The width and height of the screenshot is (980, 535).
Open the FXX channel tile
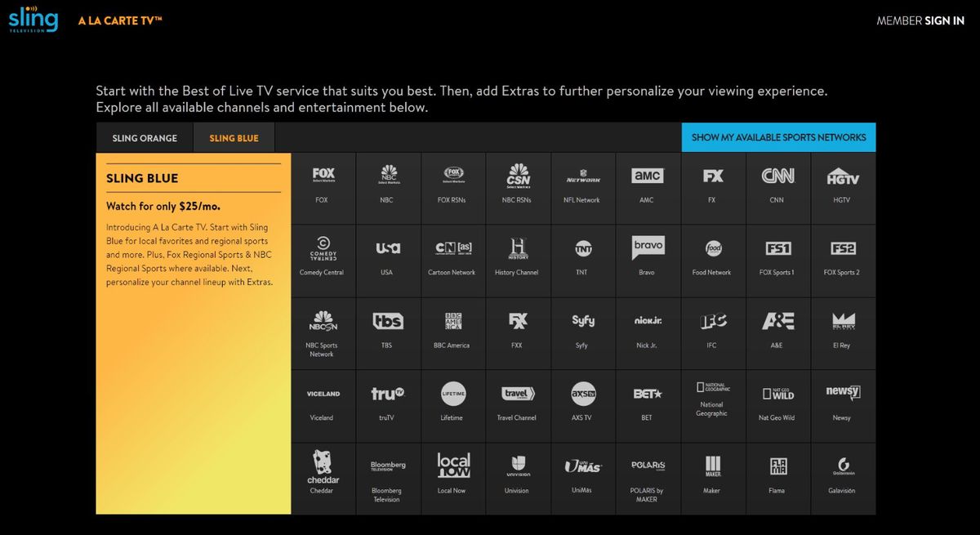518,333
